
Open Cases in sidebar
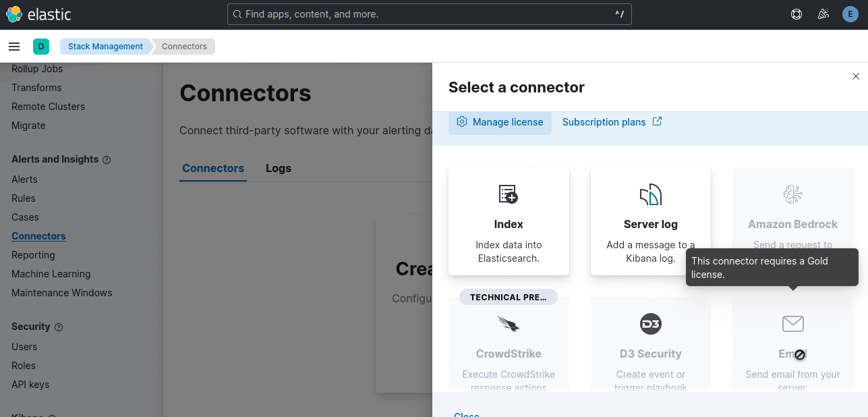tap(25, 217)
